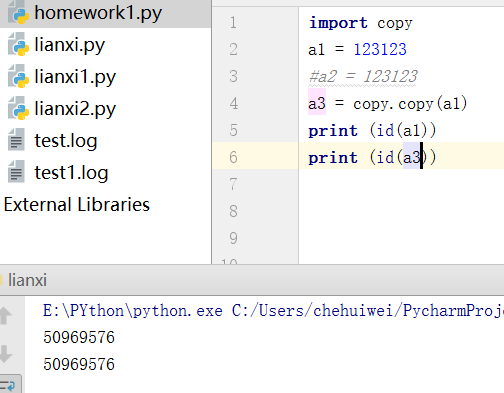Viewport: 504px width, 393px height.
Task: Toggle soft-wrap icon in run console
Action: pos(7,386)
